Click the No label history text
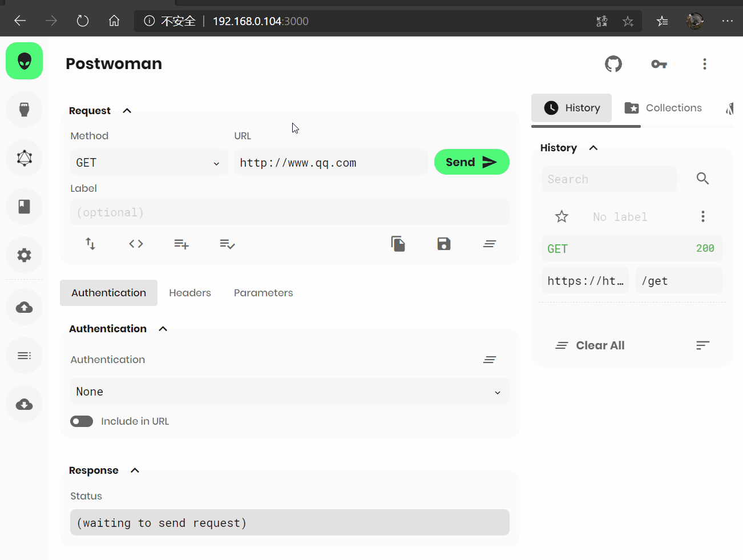 (x=620, y=217)
